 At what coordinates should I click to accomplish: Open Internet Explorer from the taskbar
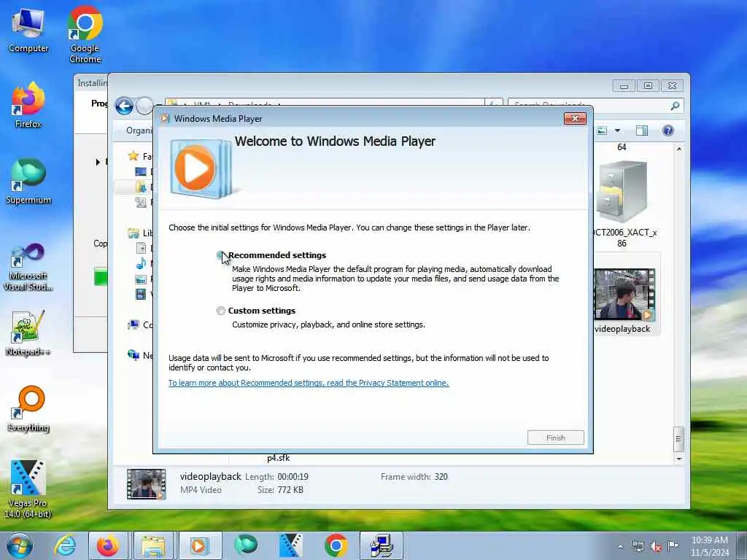[65, 545]
